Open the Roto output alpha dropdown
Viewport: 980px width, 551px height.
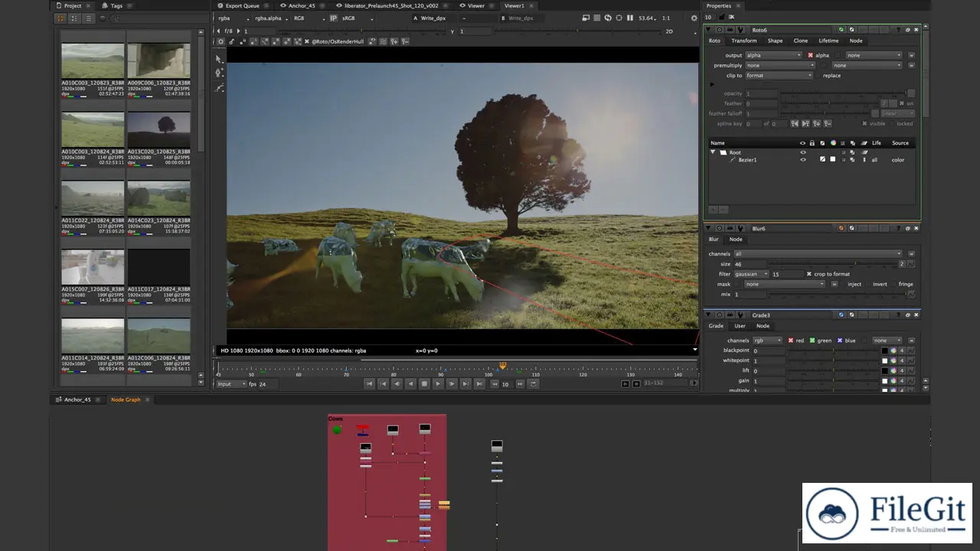click(774, 55)
